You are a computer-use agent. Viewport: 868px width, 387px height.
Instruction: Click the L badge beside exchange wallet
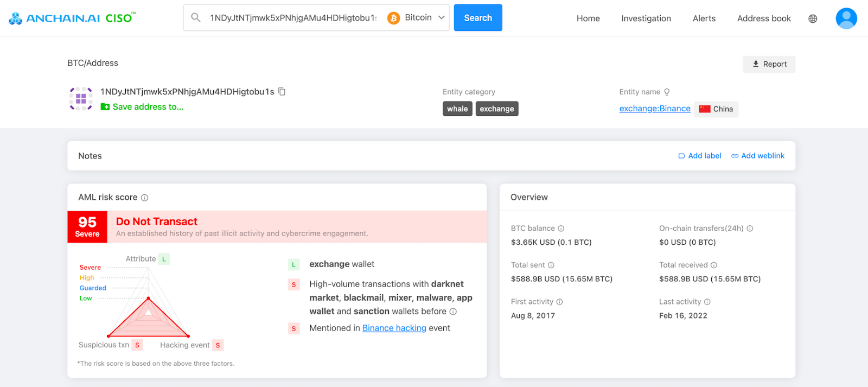293,265
